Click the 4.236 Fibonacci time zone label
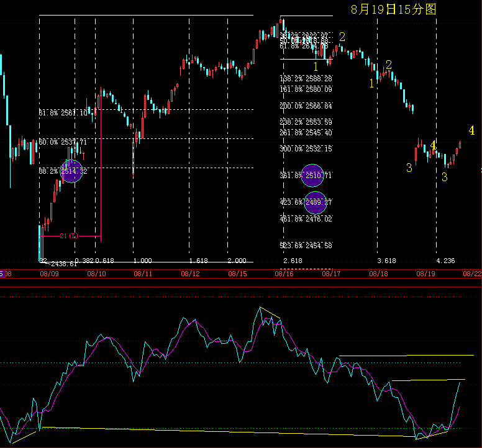 (x=446, y=261)
